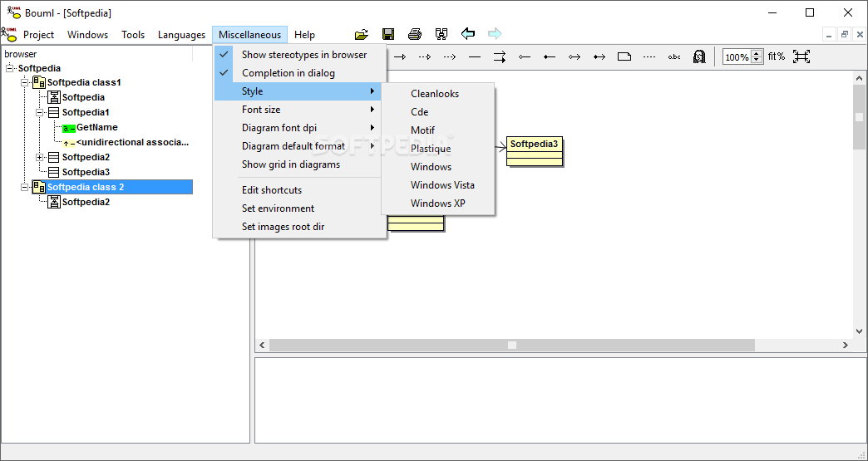This screenshot has height=461, width=868.
Task: Click the pale forward arrow icon
Action: pos(495,34)
